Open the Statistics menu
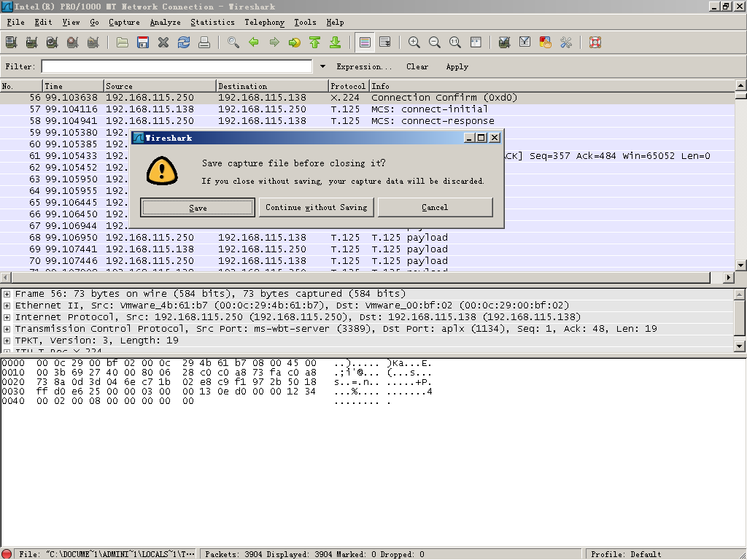 (x=212, y=23)
